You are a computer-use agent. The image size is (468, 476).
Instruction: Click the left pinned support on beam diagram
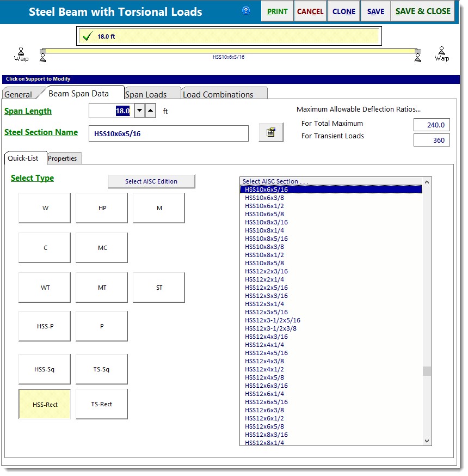[x=43, y=57]
